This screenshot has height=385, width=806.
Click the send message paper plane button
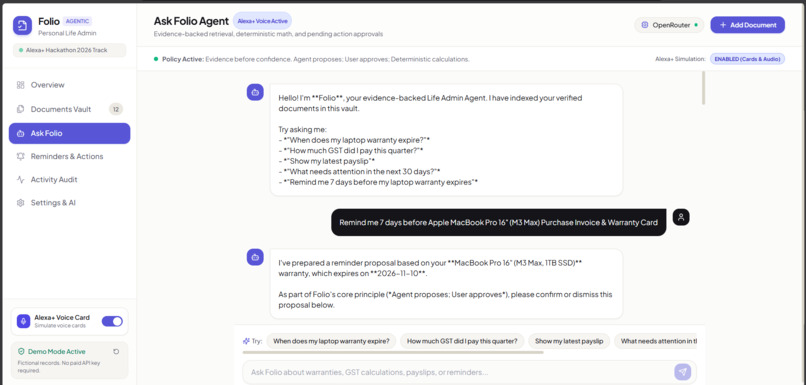pos(683,372)
